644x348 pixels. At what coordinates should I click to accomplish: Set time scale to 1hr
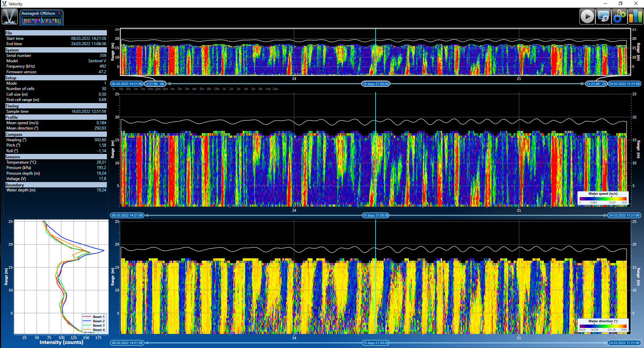[x=173, y=89]
